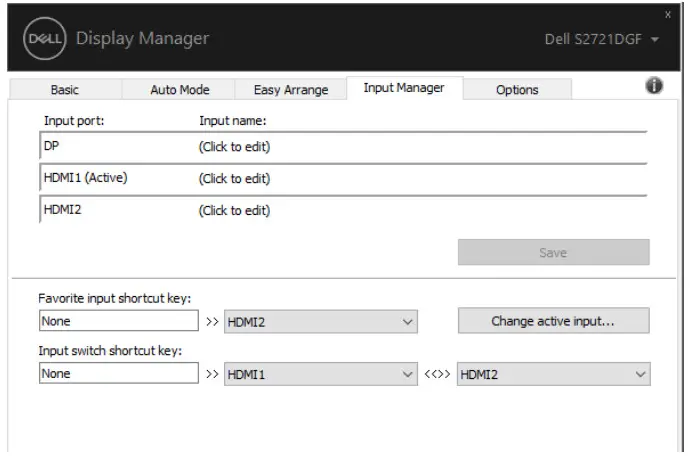Set the Favorite input shortcut key field
This screenshot has height=456, width=690.
pyautogui.click(x=118, y=321)
